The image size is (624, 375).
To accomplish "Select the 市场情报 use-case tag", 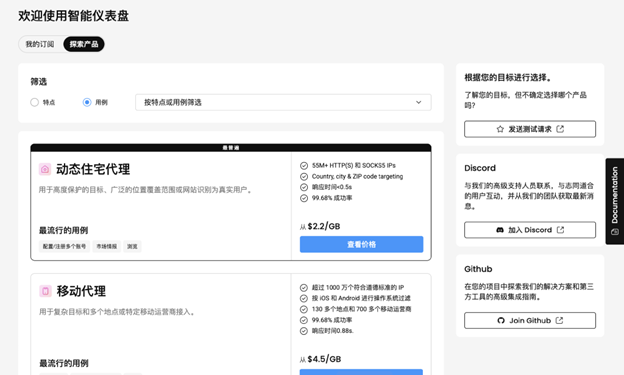I will pos(107,246).
